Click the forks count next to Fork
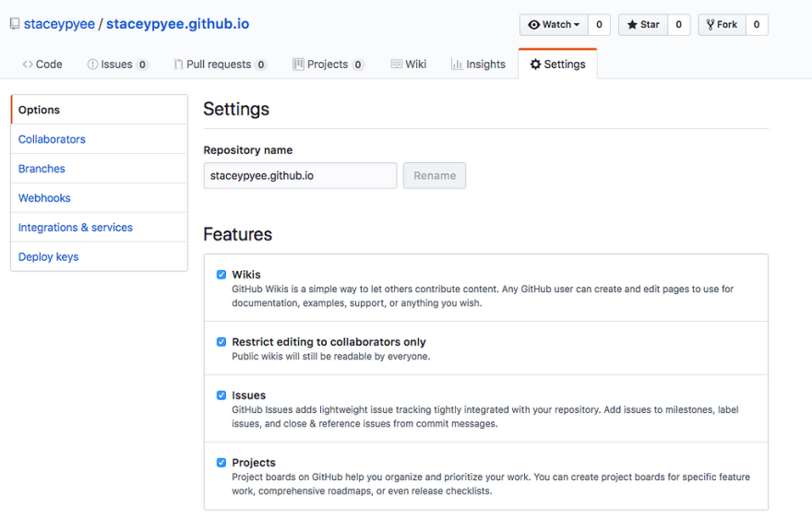 pyautogui.click(x=757, y=24)
